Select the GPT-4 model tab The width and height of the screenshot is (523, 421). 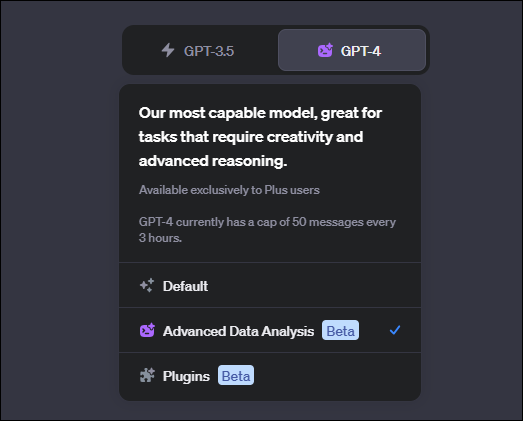pos(352,50)
